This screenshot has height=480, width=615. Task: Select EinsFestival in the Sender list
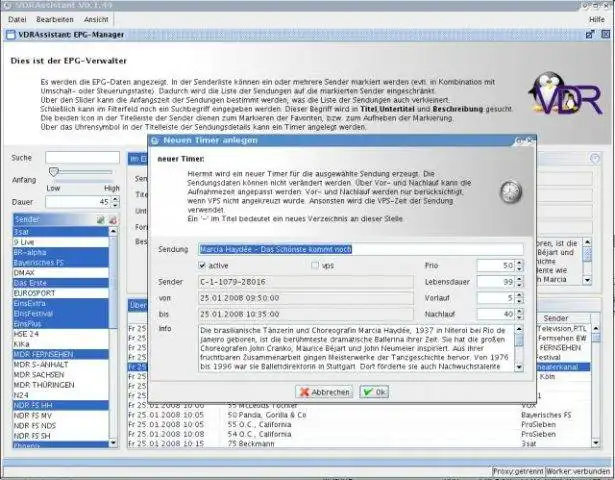(x=61, y=313)
